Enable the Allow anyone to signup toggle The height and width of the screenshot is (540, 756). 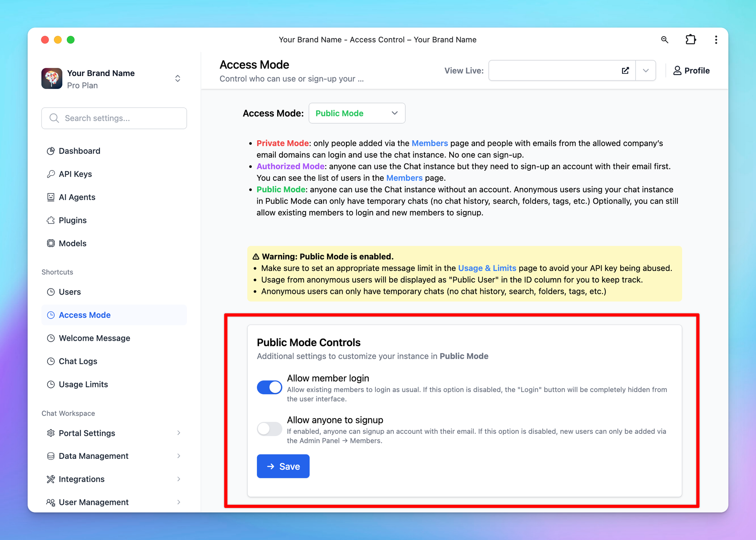tap(269, 429)
